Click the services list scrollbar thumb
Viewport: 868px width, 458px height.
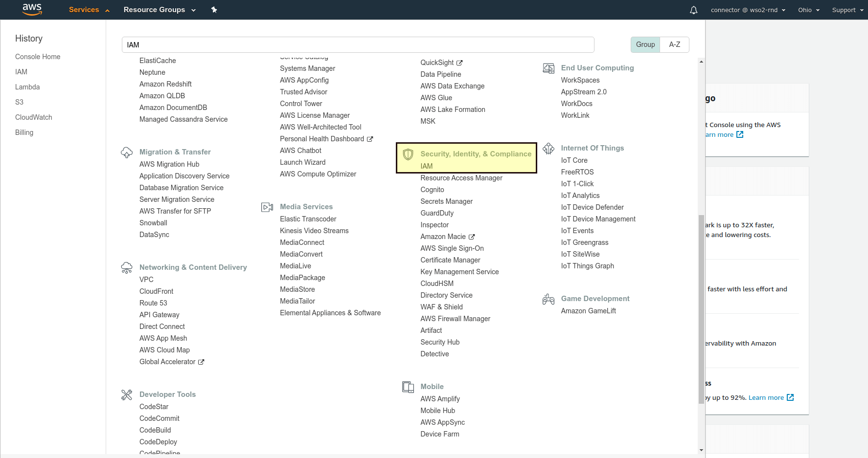coord(701,309)
